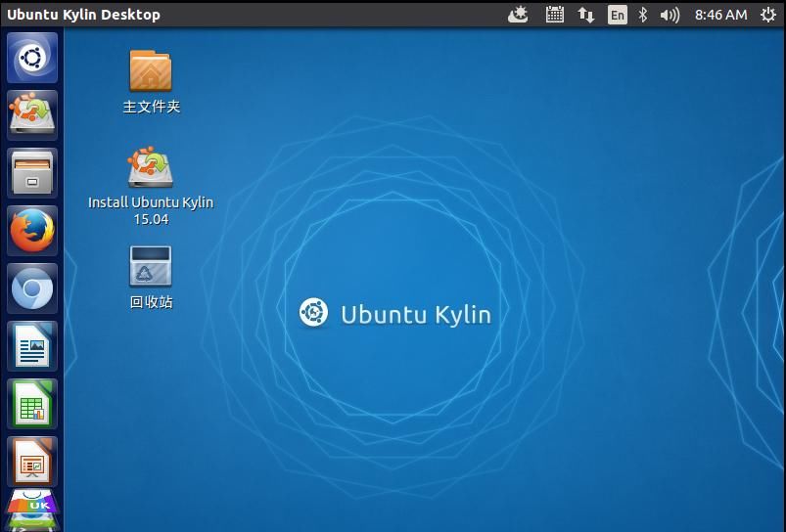Screen dimensions: 786x532
Task: Click the 8:46 AM clock
Action: (720, 15)
